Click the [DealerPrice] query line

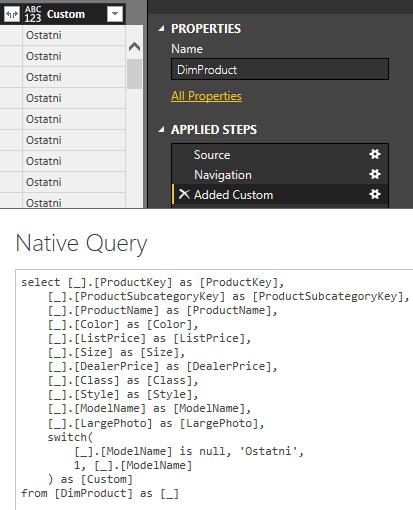(x=163, y=366)
